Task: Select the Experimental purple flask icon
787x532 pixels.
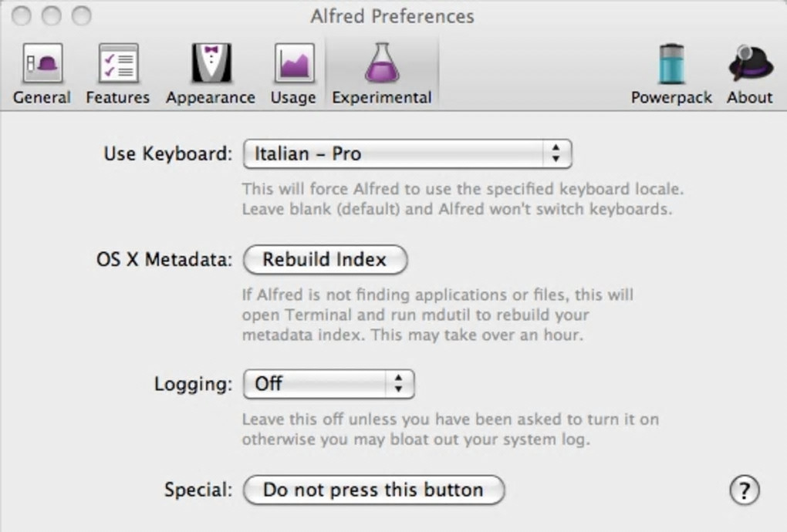Action: click(381, 64)
